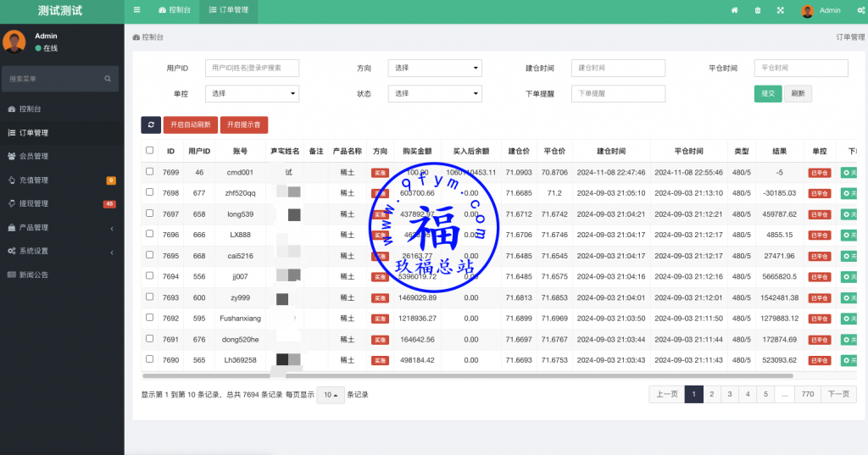The width and height of the screenshot is (868, 455).
Task: Click the green 提交 button
Action: tap(767, 93)
